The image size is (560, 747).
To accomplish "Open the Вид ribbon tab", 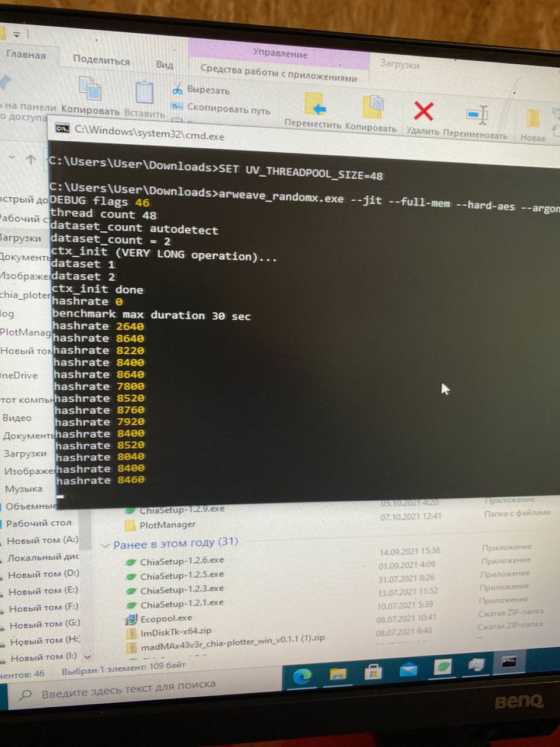I will tap(164, 64).
